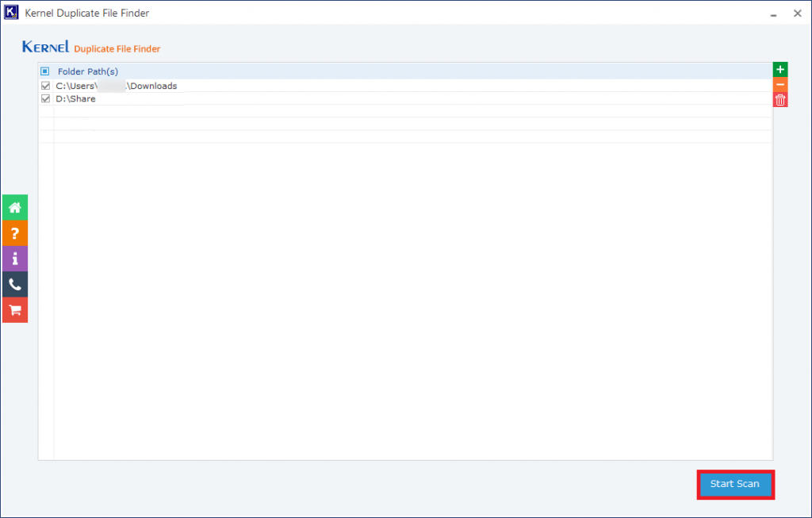The width and height of the screenshot is (812, 518).
Task: Select the D:\Share folder row
Action: coord(75,98)
